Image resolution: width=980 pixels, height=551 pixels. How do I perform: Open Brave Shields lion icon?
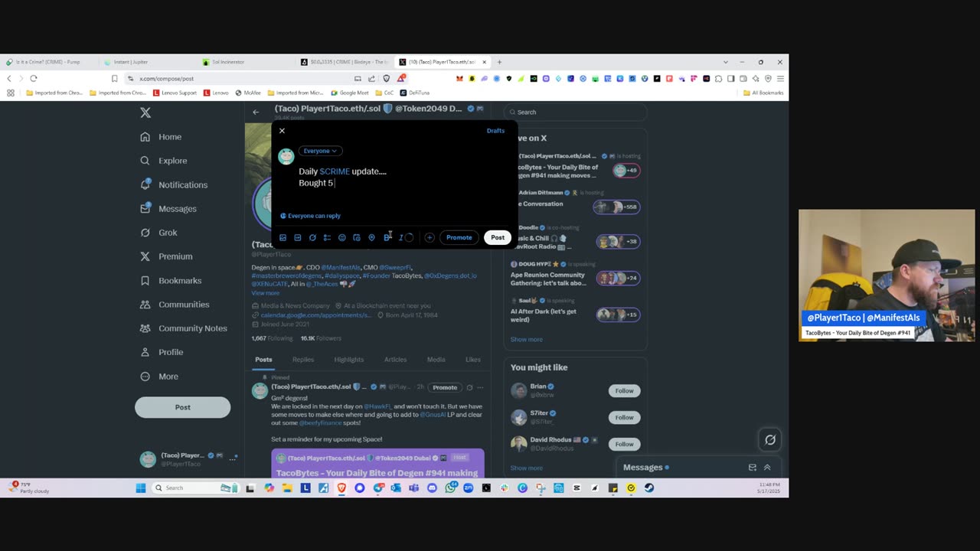point(387,78)
